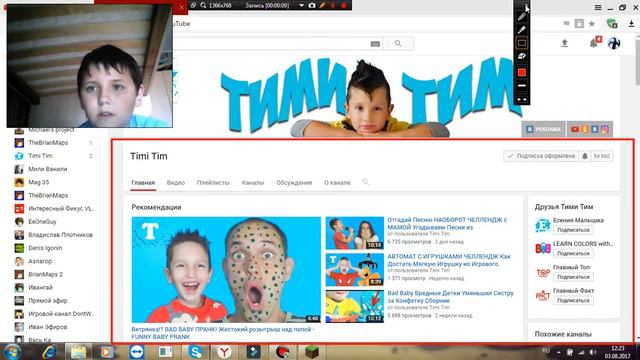Image resolution: width=640 pixels, height=360 pixels.
Task: Toggle the channel notification bell
Action: point(584,156)
